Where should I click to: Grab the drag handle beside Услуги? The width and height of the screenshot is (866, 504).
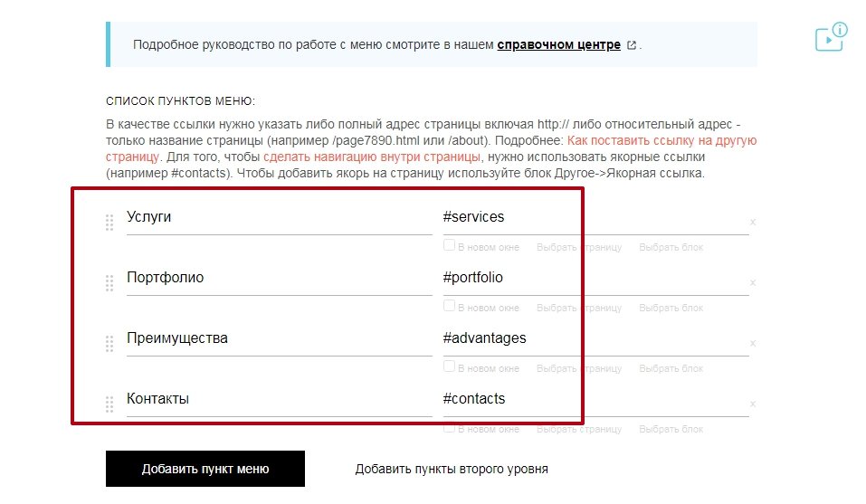pos(109,222)
